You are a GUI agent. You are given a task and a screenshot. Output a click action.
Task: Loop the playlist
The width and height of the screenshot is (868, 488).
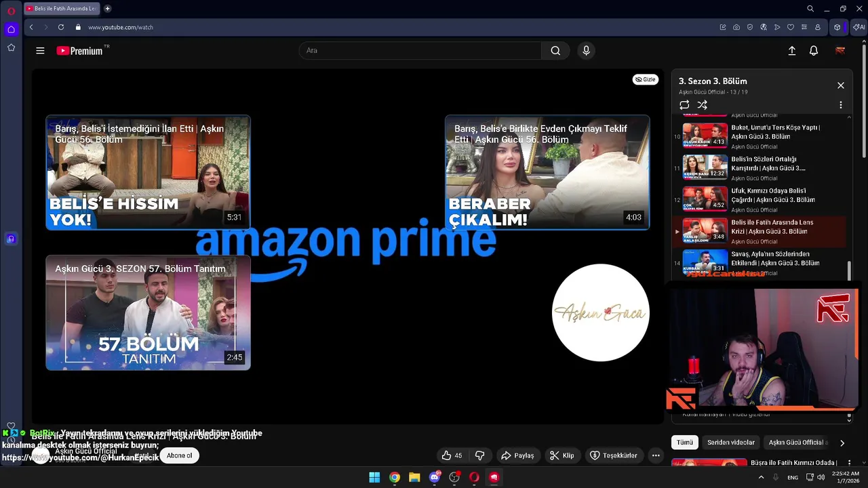tap(684, 105)
